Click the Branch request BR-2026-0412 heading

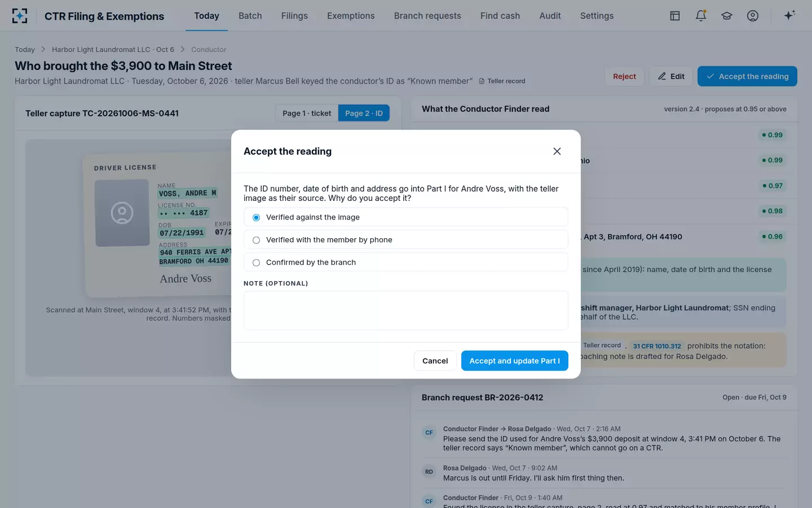coord(482,397)
